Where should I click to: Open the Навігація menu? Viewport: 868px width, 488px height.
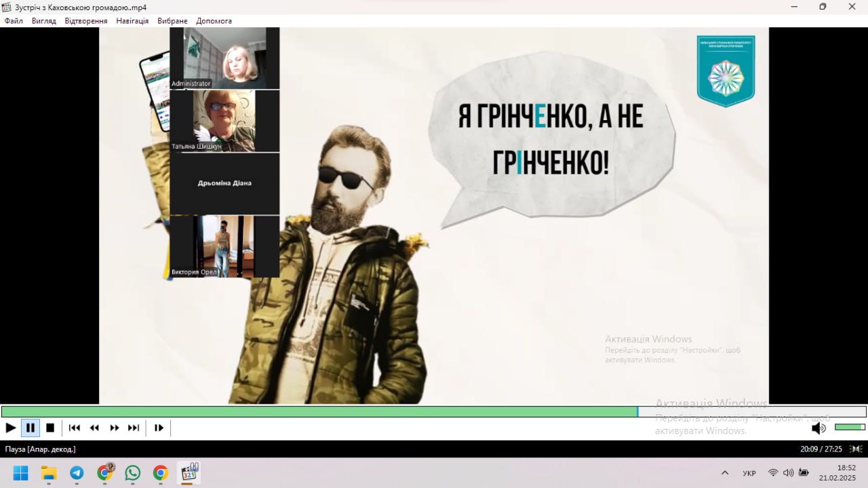click(x=132, y=21)
